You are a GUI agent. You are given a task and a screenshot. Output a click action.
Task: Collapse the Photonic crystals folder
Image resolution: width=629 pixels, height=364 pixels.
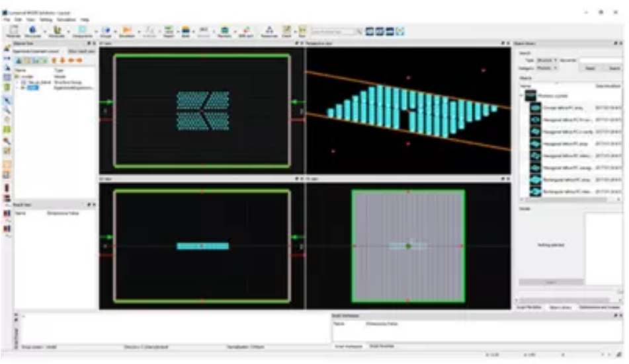(x=522, y=95)
